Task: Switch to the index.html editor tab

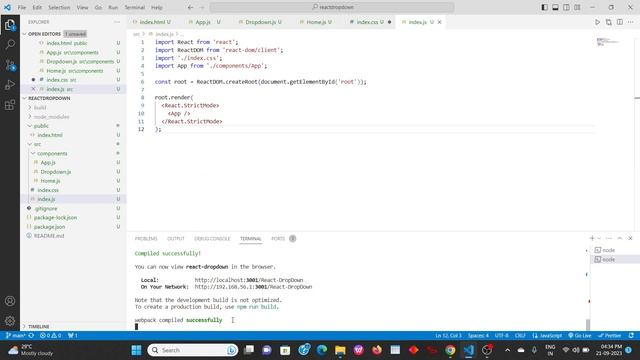Action: point(152,22)
